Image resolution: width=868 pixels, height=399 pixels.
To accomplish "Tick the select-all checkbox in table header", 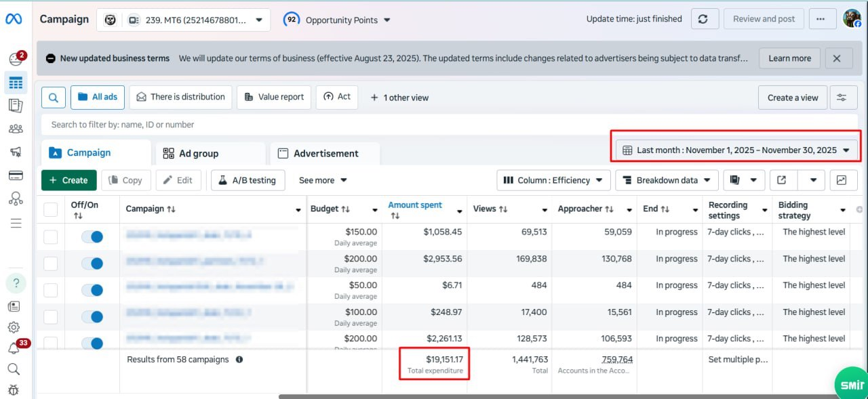I will click(x=51, y=209).
